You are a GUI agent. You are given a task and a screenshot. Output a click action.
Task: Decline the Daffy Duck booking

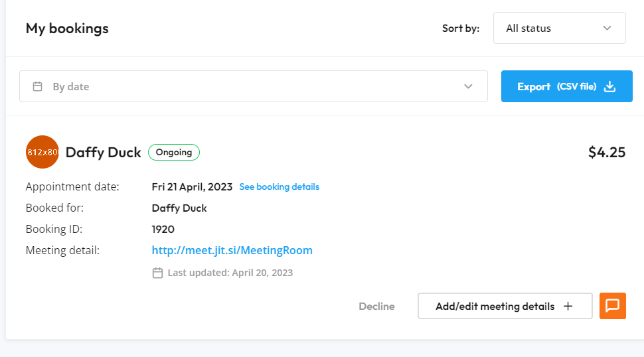click(376, 306)
